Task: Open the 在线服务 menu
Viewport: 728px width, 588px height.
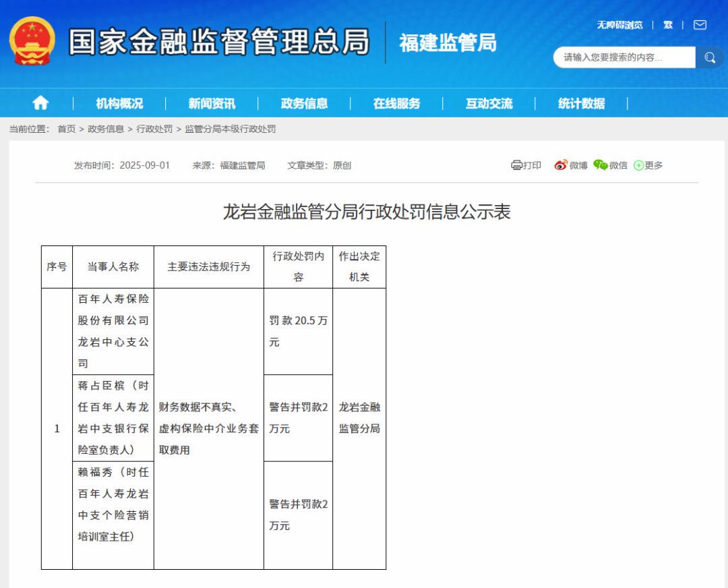Action: [x=396, y=103]
